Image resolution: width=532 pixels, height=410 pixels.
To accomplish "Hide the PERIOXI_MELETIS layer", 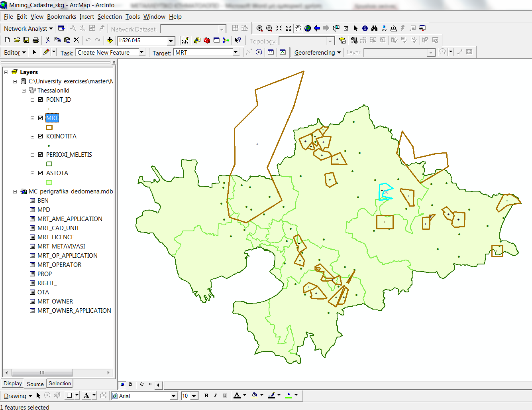I will [x=41, y=155].
